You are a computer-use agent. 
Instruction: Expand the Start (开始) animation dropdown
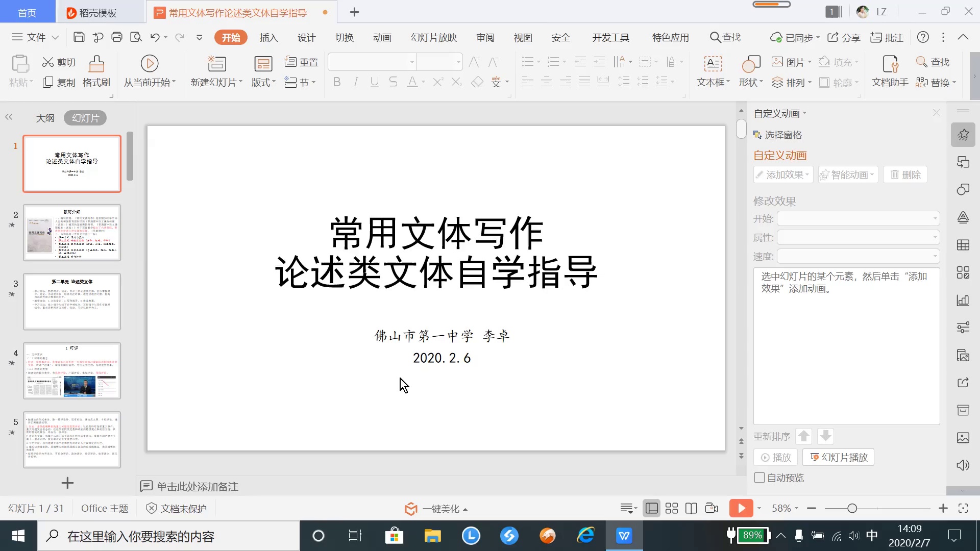[x=935, y=218]
